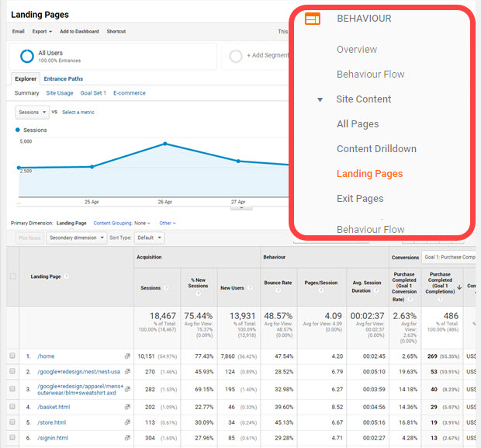Click the 26 Apr data point on chart
Screen dimensions: 481x448
pos(165,144)
